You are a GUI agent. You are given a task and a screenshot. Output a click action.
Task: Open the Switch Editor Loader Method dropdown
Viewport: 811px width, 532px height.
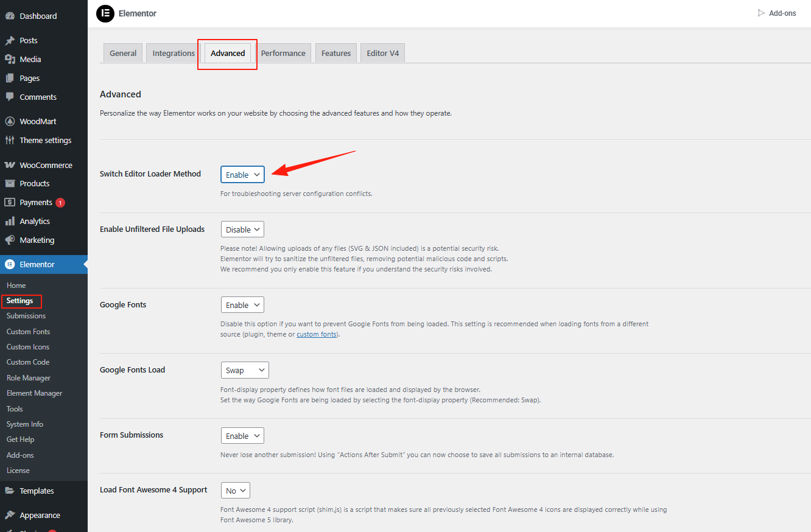tap(242, 175)
